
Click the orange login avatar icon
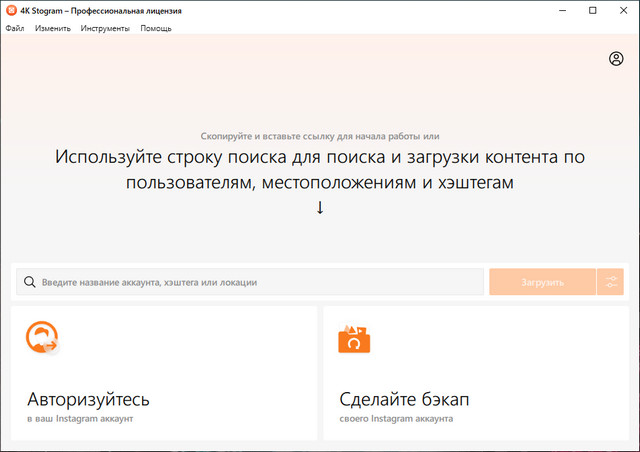tap(42, 338)
